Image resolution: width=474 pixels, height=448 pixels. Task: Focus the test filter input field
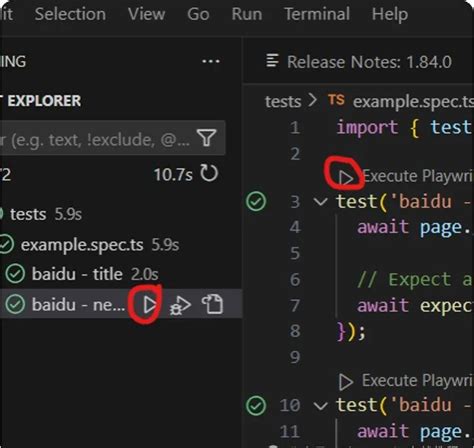(x=95, y=138)
